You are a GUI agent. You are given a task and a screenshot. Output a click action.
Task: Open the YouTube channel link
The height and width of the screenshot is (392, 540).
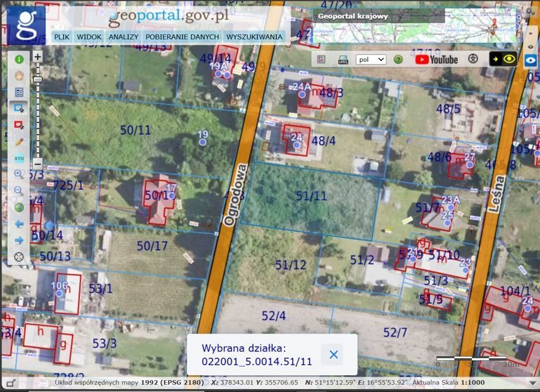pos(436,60)
